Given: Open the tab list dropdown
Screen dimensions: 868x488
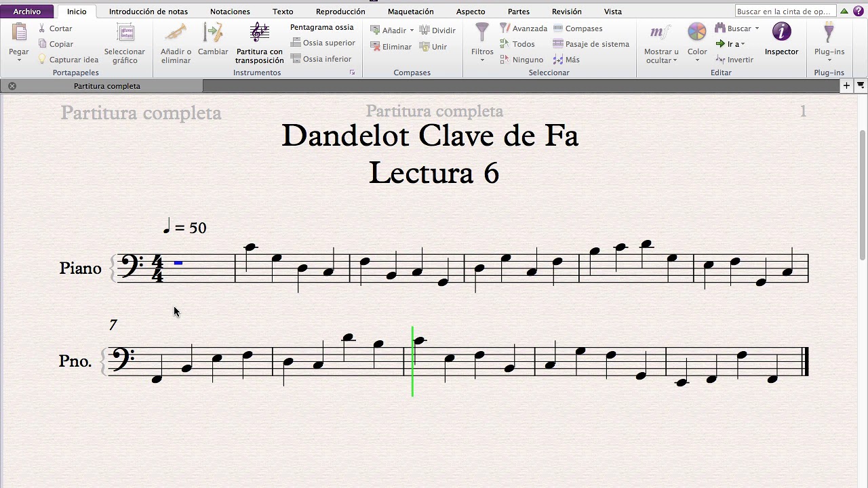Looking at the screenshot, I should [861, 85].
